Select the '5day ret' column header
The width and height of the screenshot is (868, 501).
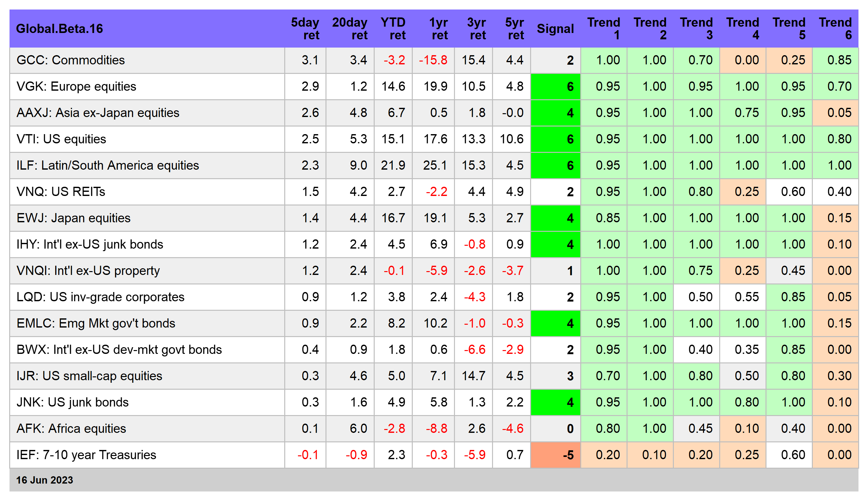point(305,29)
